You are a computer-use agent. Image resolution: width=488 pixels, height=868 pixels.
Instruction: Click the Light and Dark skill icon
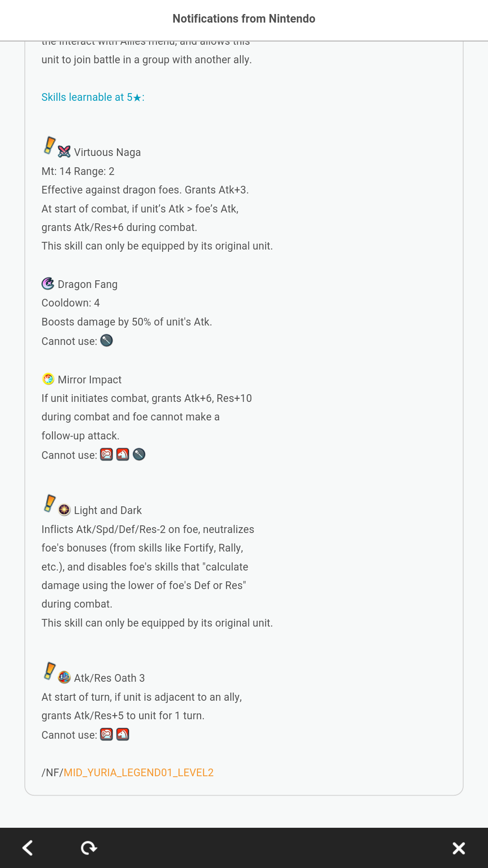pos(64,510)
